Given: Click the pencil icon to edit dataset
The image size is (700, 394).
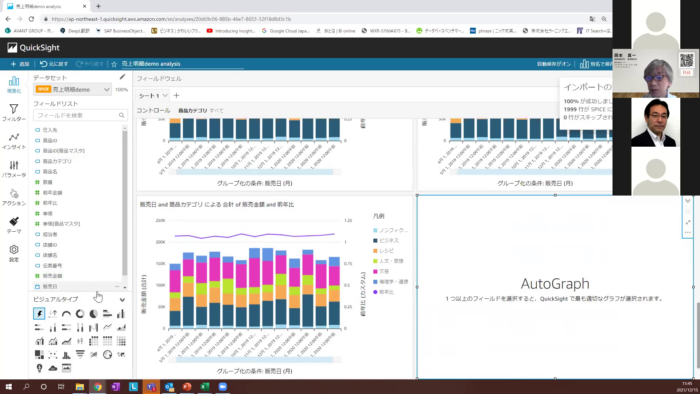Looking at the screenshot, I should coord(122,77).
